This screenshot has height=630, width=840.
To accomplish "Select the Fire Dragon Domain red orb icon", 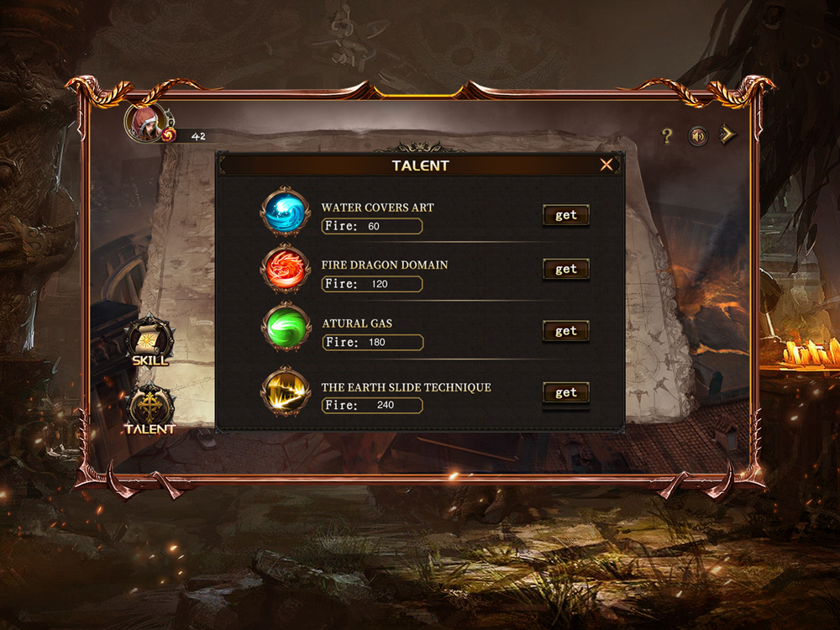I will 286,269.
